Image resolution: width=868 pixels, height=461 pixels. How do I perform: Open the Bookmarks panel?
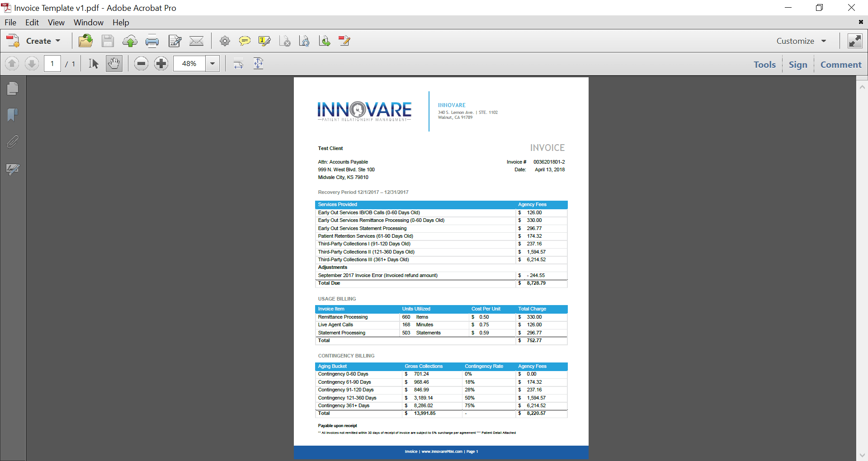(x=12, y=115)
